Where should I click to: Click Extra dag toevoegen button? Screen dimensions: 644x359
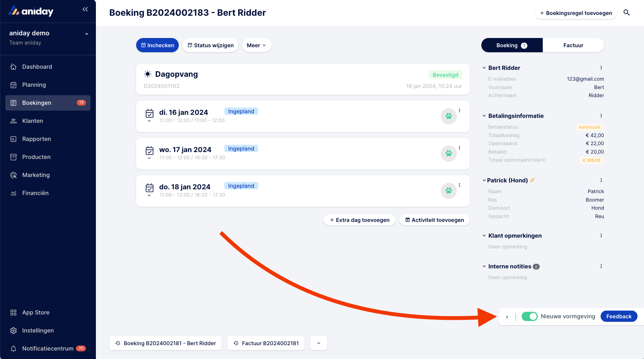point(359,220)
